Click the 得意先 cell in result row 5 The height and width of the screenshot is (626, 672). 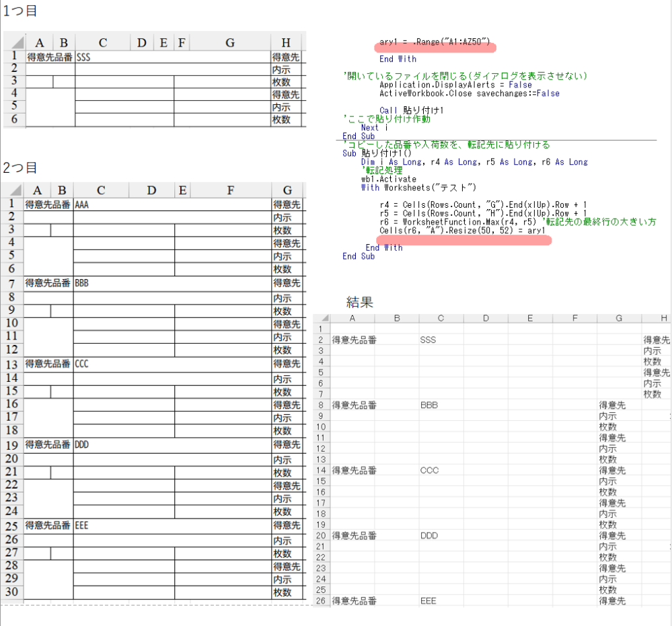[657, 373]
